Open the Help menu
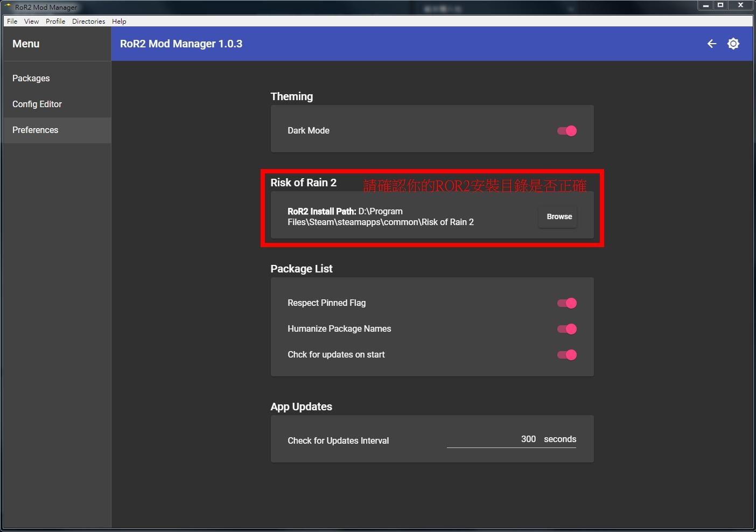756x532 pixels. click(x=119, y=22)
